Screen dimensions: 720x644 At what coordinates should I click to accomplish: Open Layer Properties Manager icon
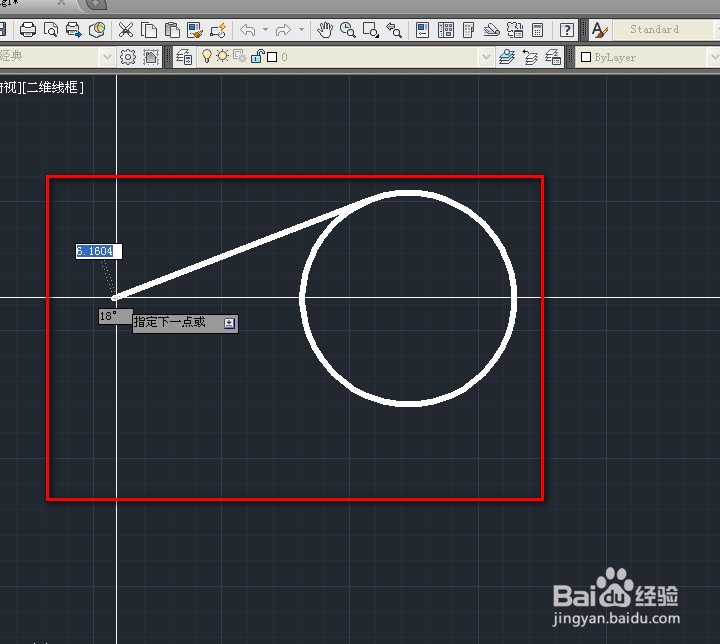coord(184,57)
